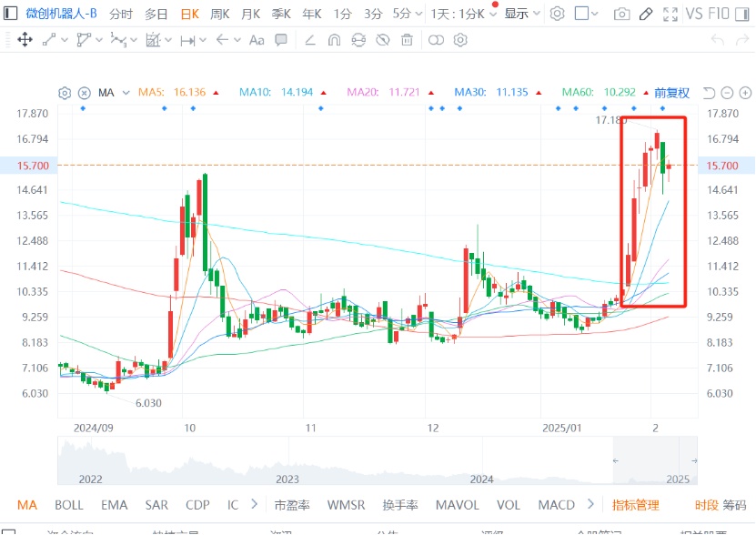The height and width of the screenshot is (535, 756).
Task: Open the 显示 display dropdown
Action: click(x=522, y=14)
